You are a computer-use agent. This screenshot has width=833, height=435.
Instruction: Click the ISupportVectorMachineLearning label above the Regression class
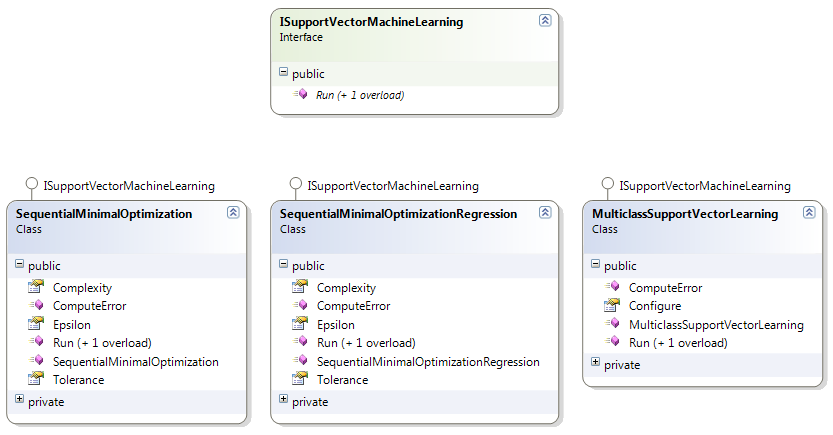(x=393, y=186)
